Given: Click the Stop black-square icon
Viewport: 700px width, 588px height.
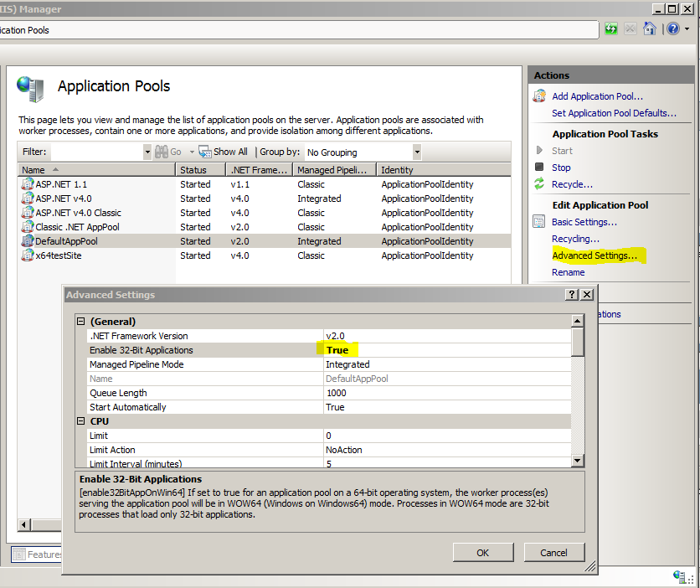Looking at the screenshot, I should [x=539, y=167].
